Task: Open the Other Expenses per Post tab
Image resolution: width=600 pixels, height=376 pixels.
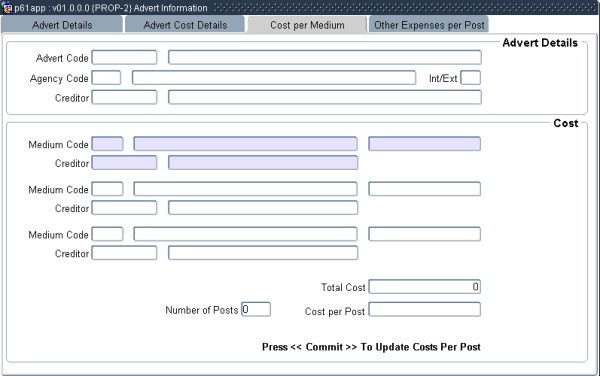Action: point(429,25)
